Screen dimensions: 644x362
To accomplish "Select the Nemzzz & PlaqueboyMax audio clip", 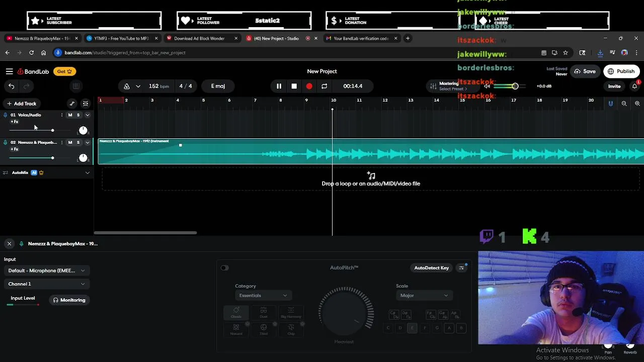I will (x=371, y=151).
